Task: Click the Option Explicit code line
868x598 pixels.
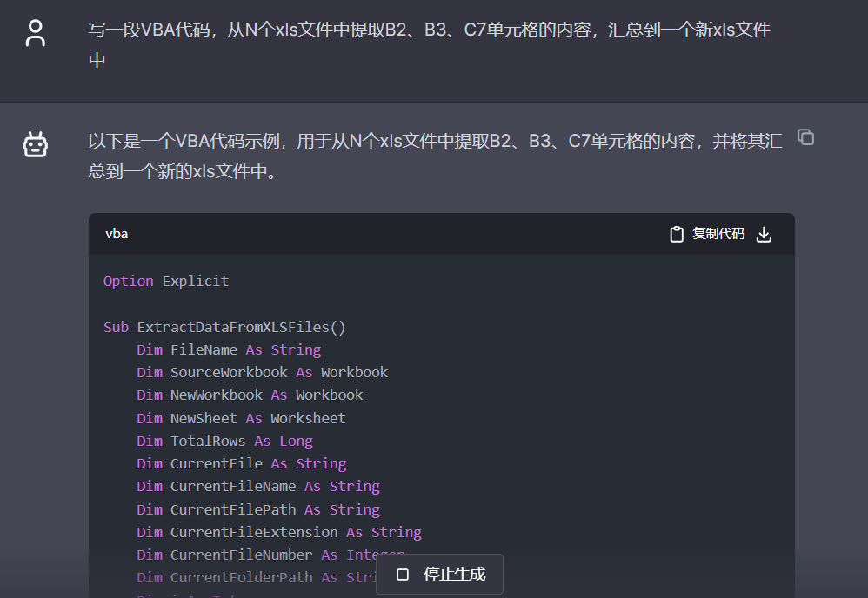Action: pyautogui.click(x=166, y=281)
